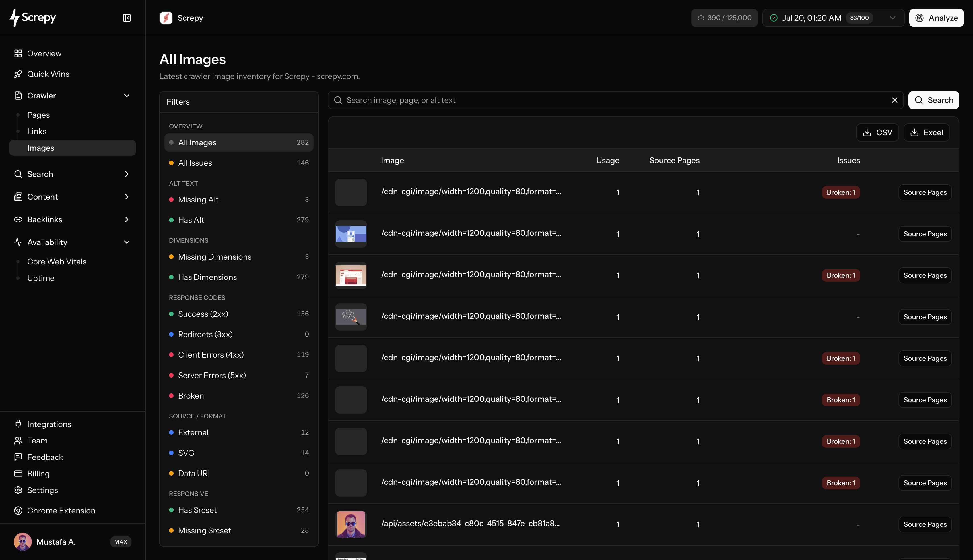Image resolution: width=973 pixels, height=560 pixels.
Task: Collapse the sidebar with the panel icon
Action: [127, 18]
